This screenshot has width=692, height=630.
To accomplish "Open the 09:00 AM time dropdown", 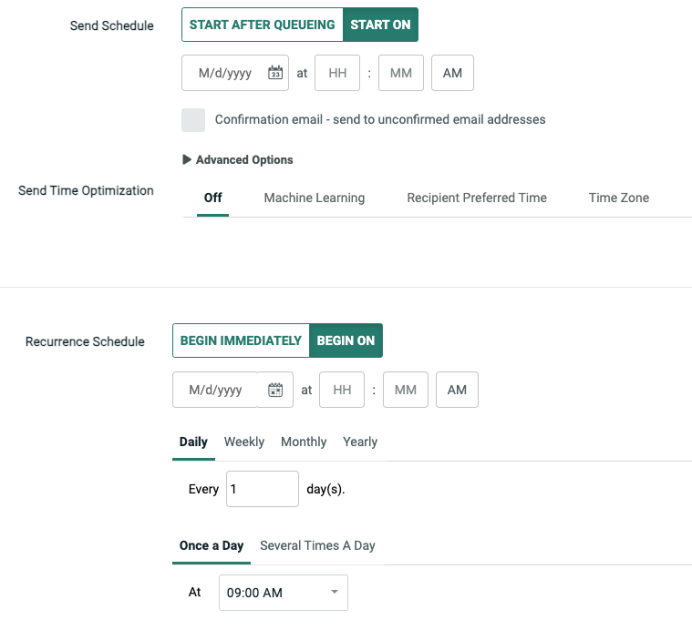I will (x=283, y=593).
